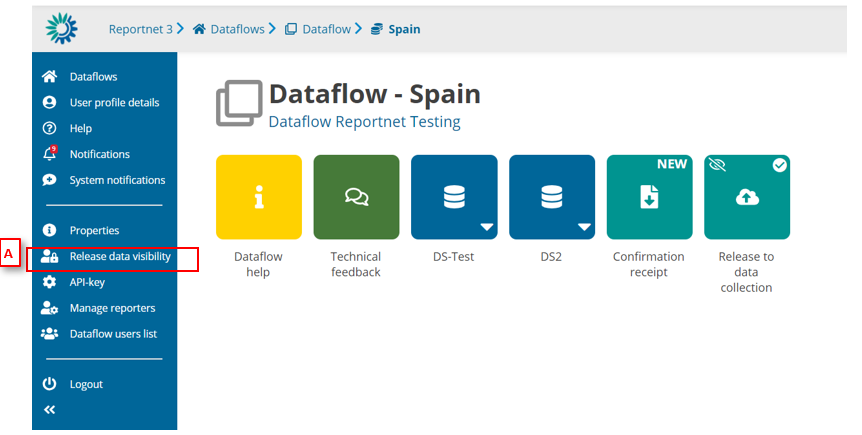Click the Reportnet 3 breadcrumb link
This screenshot has height=435, width=862.
141,29
